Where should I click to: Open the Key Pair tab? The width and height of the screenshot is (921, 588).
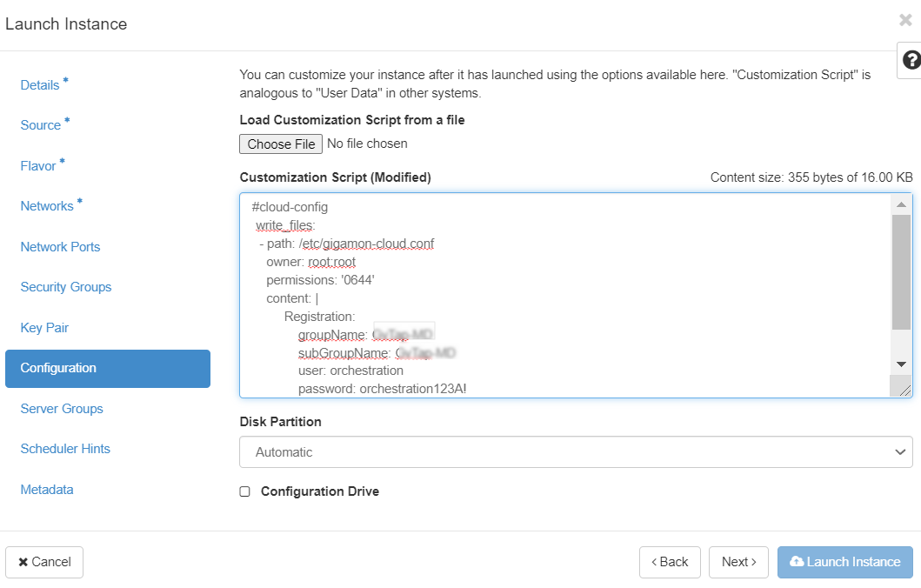(44, 328)
